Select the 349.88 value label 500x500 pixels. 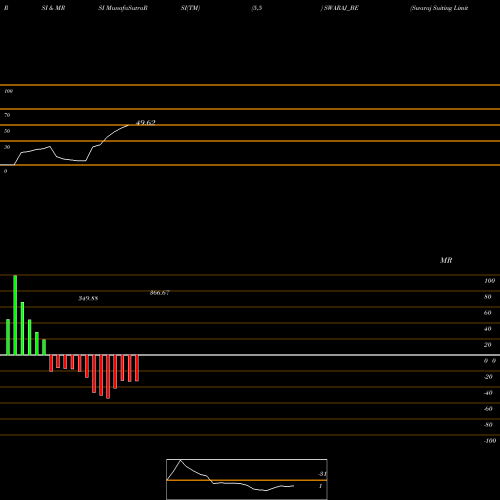[x=88, y=298]
